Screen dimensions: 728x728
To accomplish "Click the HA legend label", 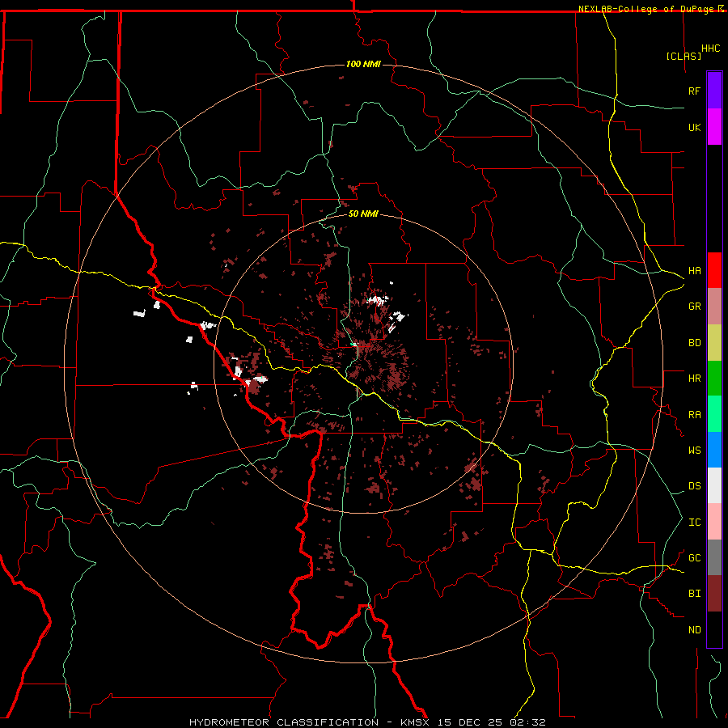I will [x=694, y=271].
